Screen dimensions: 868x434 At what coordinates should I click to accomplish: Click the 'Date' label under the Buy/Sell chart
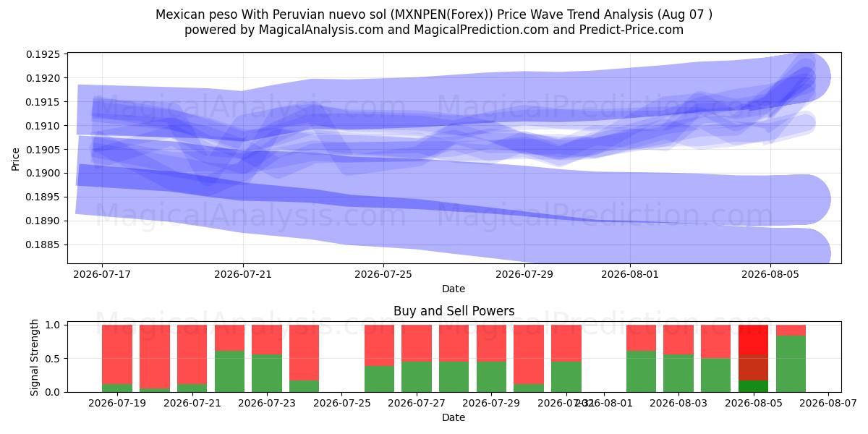454,417
